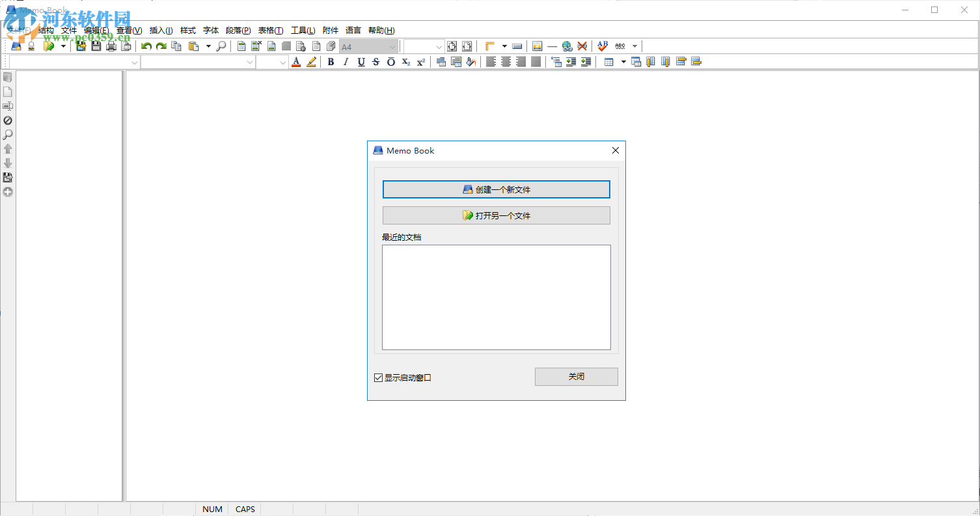The height and width of the screenshot is (516, 980).
Task: Expand the paste options dropdown arrow
Action: point(208,46)
